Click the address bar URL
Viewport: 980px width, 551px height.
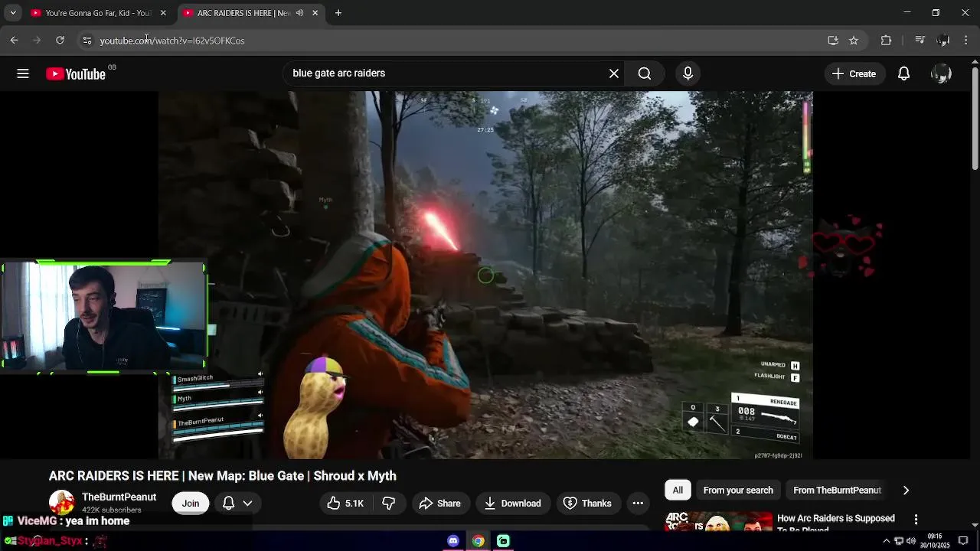coord(172,41)
